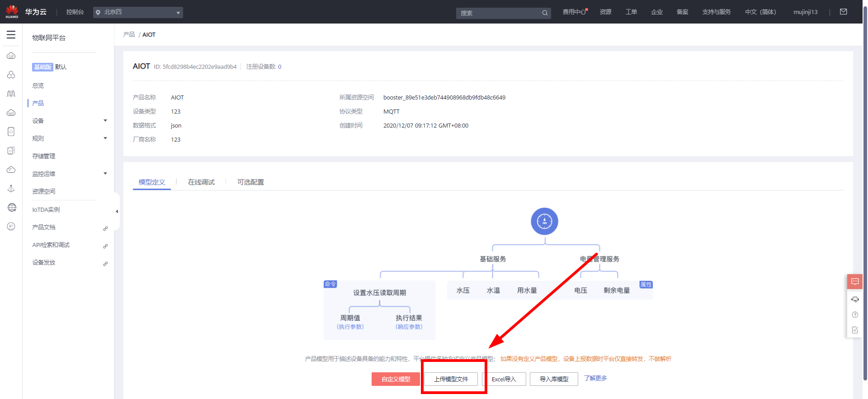Click the wave-shaped icon in left rail
The image size is (868, 399).
[x=11, y=94]
